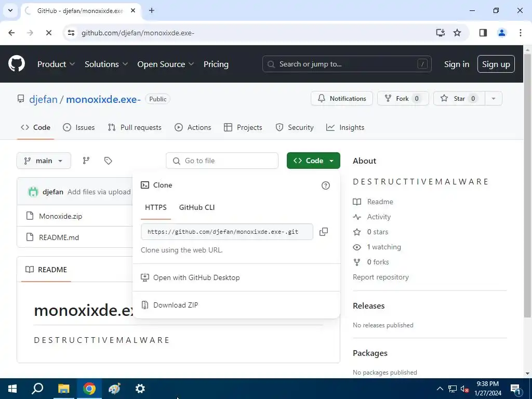The width and height of the screenshot is (532, 399).
Task: Open the Star lists dropdown arrow
Action: (x=494, y=98)
